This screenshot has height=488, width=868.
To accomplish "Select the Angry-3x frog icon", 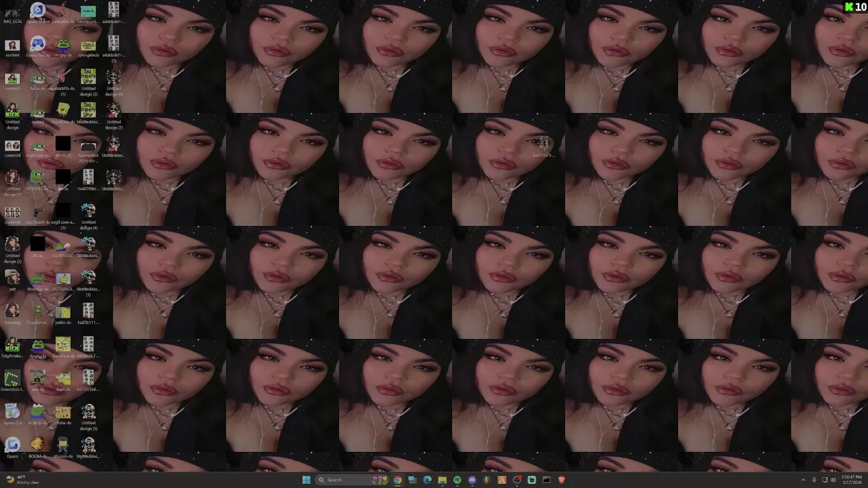I will [63, 47].
